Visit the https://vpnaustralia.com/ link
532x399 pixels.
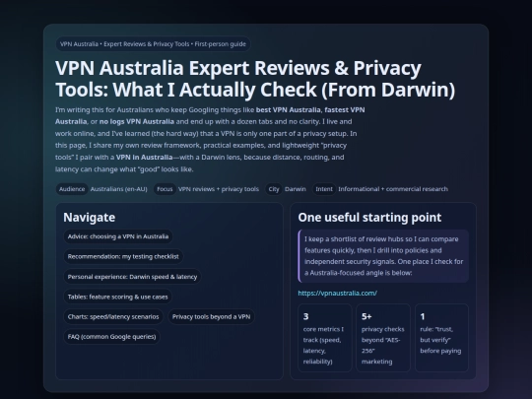(x=338, y=294)
